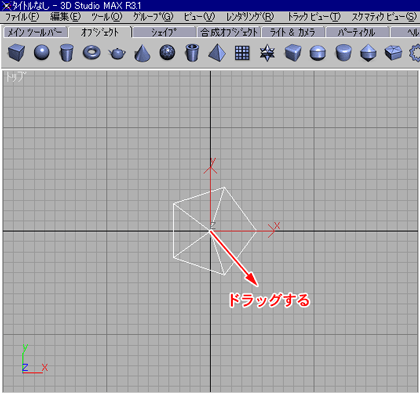Switch to the メイン ツールバー tab
This screenshot has height=394, width=420.
click(x=35, y=32)
